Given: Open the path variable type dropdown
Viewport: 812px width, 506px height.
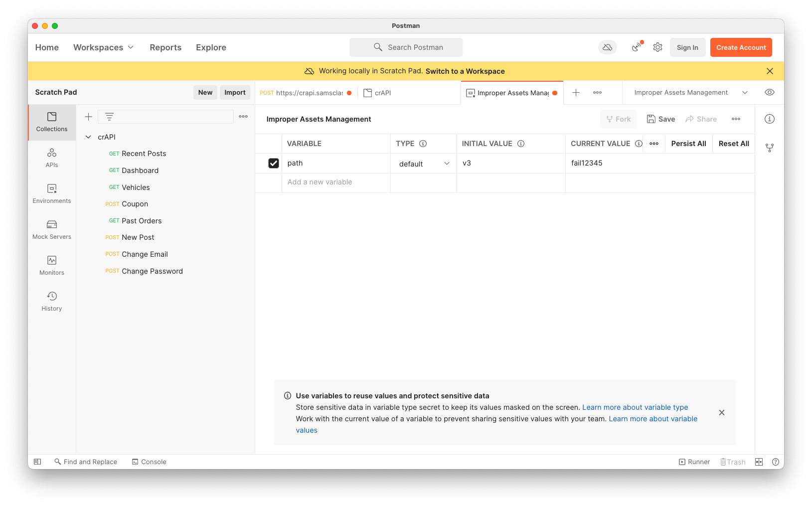Looking at the screenshot, I should tap(424, 164).
